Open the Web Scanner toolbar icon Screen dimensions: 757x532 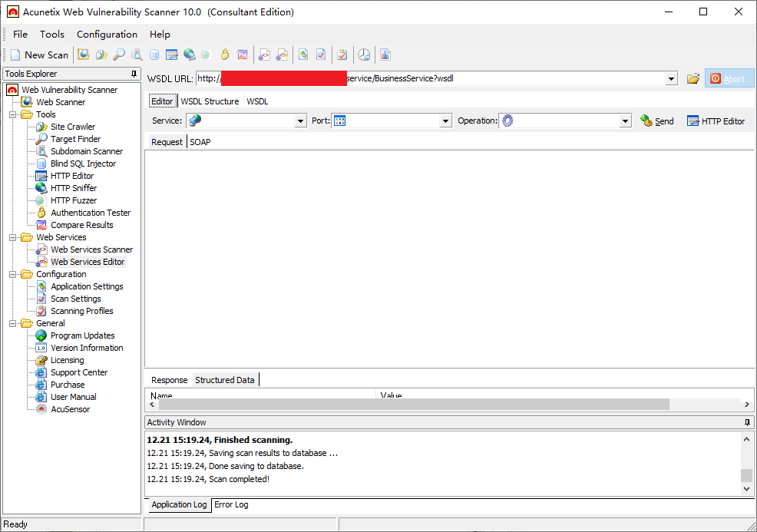[x=84, y=55]
